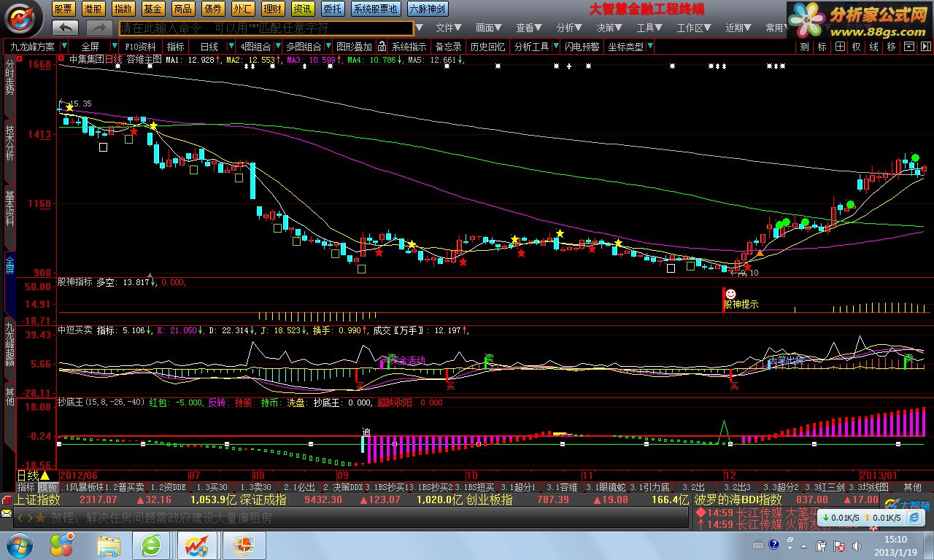
Task: Open the 画面 menu
Action: coord(489,28)
